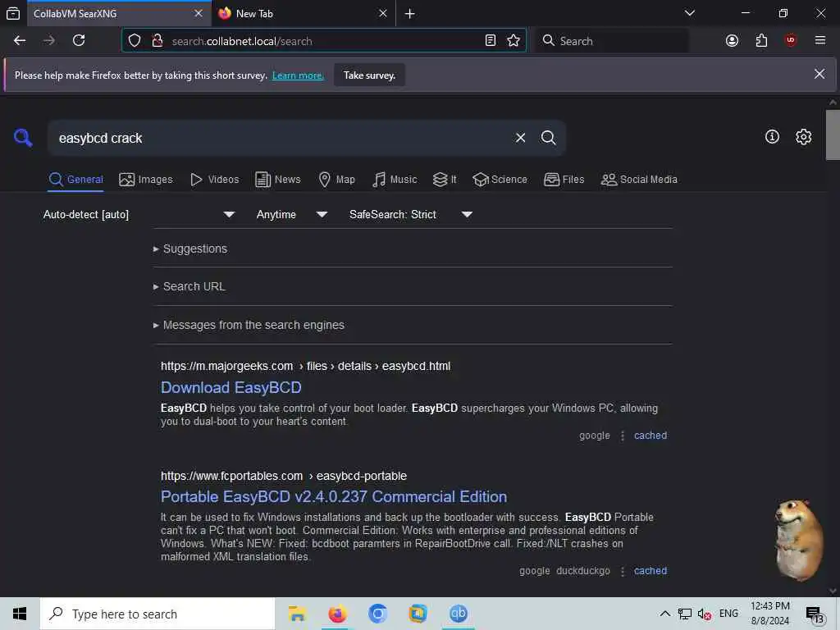Close the CollabVM SearXNG tab
The image size is (840, 630).
pos(199,13)
